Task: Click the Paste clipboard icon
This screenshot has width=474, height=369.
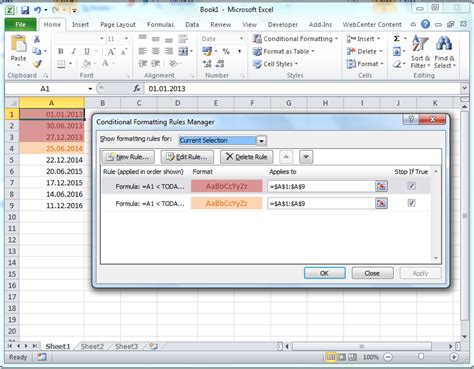Action: tap(18, 44)
